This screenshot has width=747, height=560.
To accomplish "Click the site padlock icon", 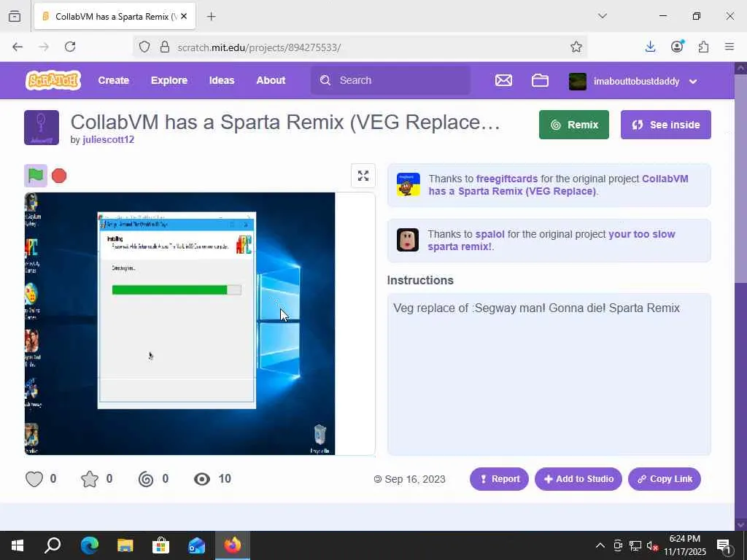I will point(165,47).
